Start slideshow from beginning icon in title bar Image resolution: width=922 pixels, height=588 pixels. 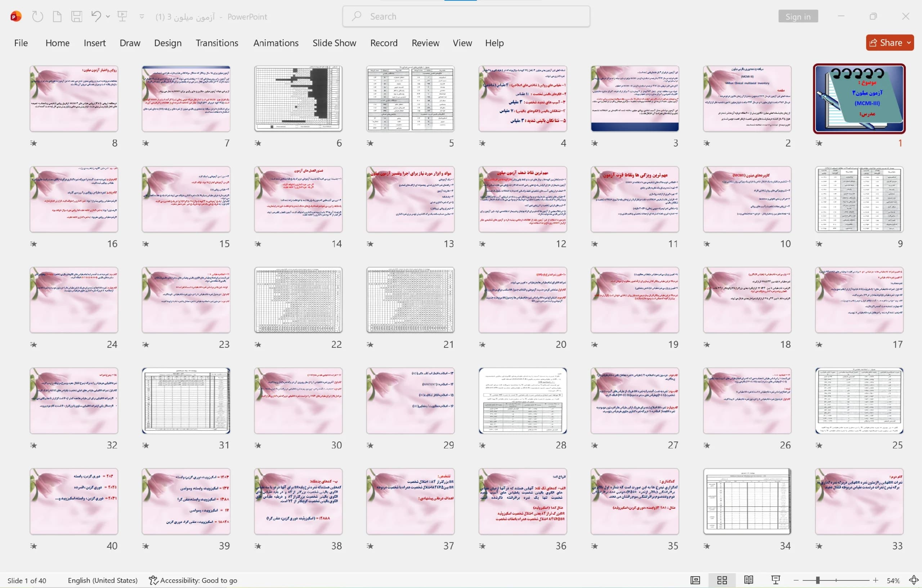[122, 17]
